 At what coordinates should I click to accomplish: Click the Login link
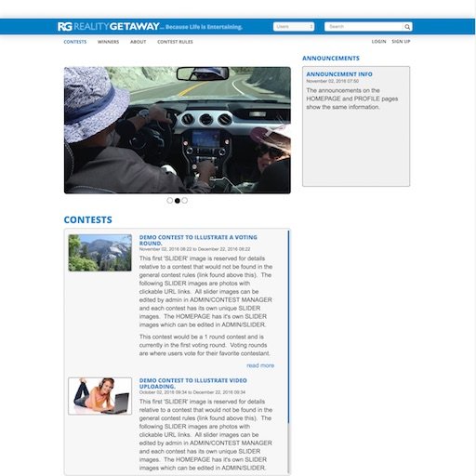click(378, 42)
